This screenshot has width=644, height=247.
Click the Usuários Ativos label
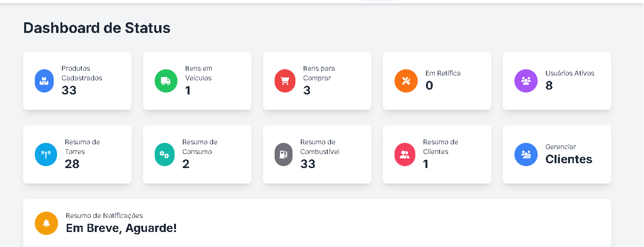[x=570, y=73]
